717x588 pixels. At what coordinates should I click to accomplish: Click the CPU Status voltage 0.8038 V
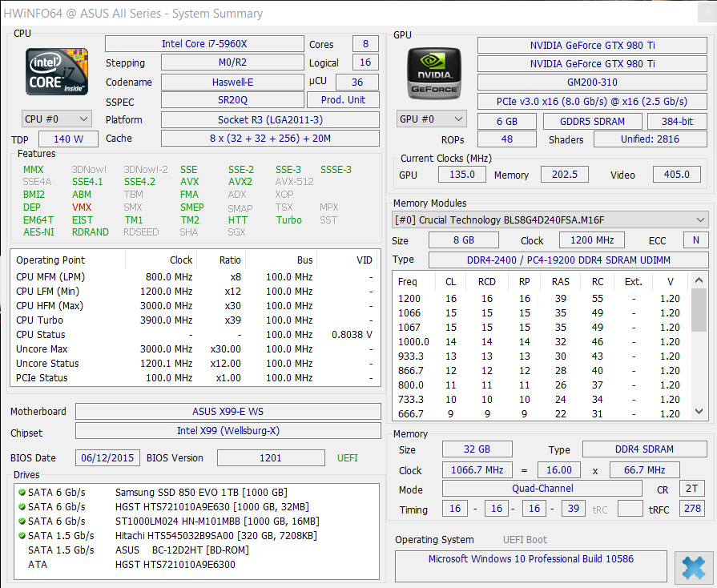pos(352,335)
